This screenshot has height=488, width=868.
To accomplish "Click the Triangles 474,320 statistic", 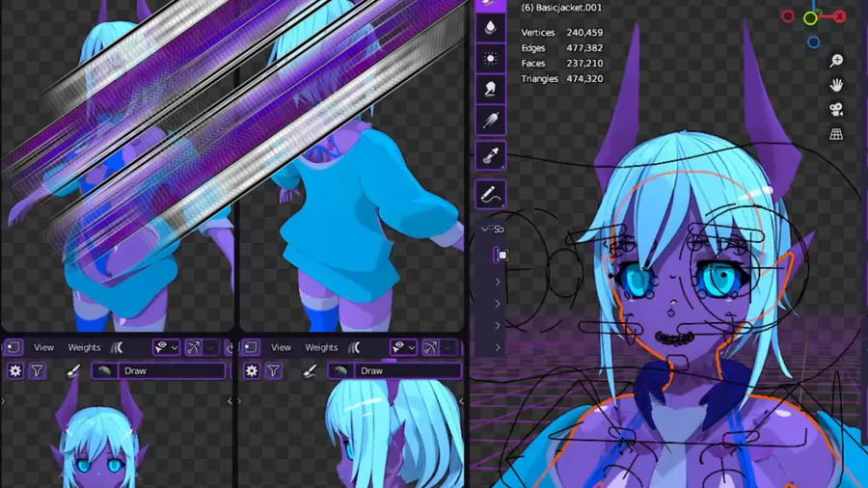I will 562,78.
